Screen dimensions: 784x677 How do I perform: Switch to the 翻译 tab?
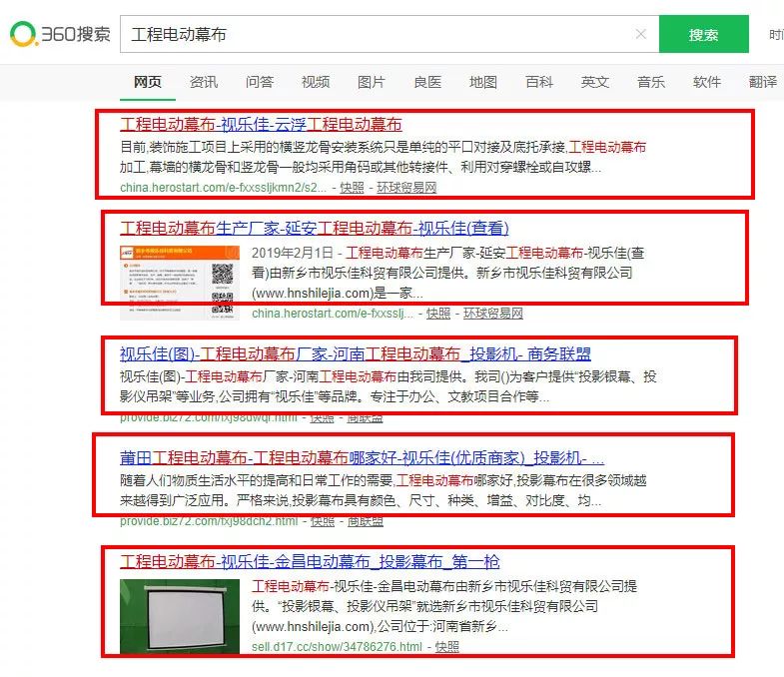tap(763, 82)
